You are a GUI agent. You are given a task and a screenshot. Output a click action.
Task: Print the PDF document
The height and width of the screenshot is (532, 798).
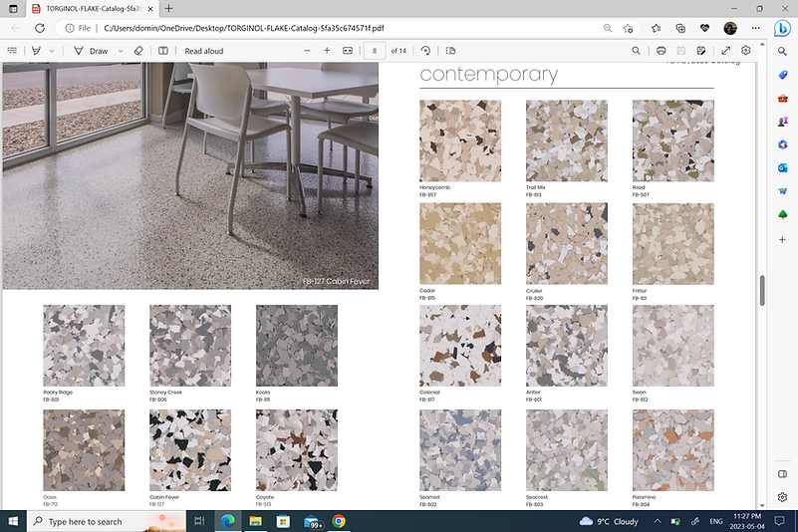(x=661, y=51)
